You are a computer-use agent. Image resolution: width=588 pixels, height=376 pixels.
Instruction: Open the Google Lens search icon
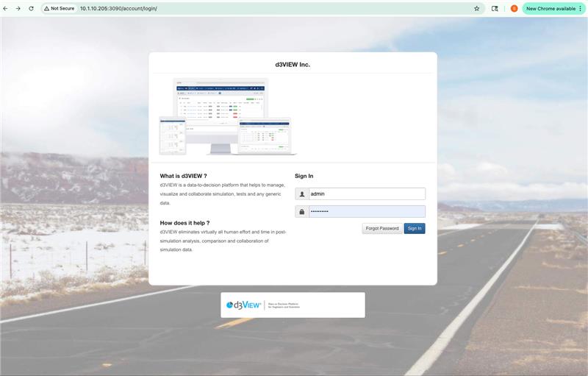click(495, 8)
